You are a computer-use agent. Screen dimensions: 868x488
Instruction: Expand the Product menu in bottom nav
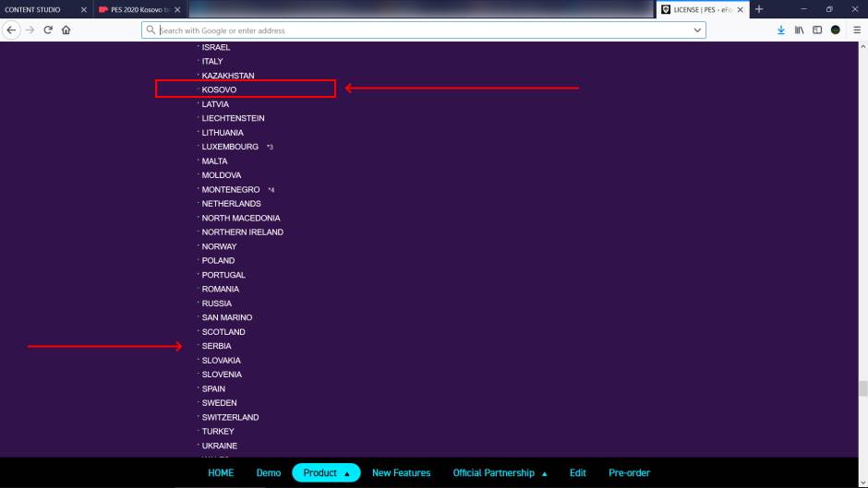[x=325, y=472]
